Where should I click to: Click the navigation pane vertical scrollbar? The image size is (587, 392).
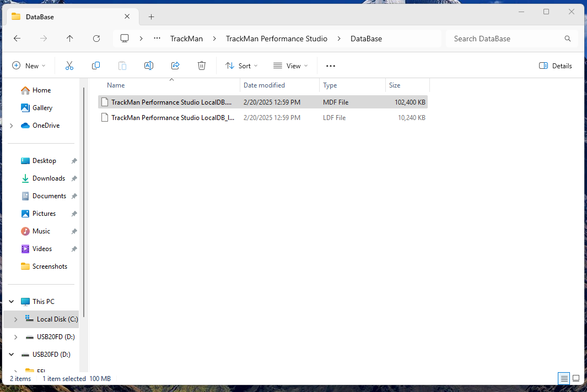[84, 202]
